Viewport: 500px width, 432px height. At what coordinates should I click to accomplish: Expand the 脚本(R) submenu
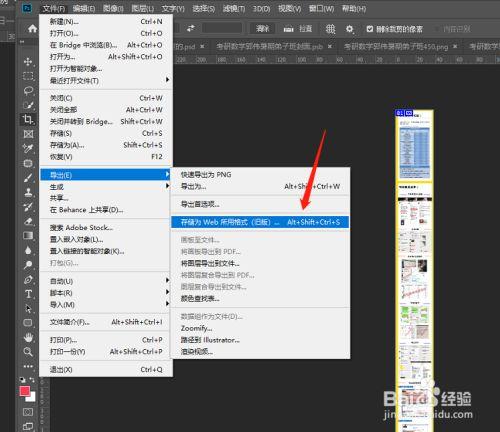[106, 293]
